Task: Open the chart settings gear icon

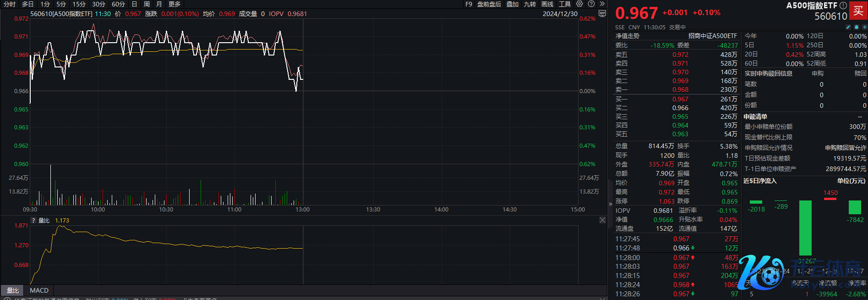Action: click(x=579, y=4)
